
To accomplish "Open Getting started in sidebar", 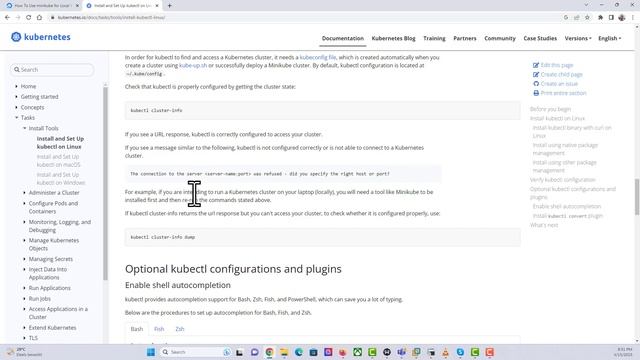I will [39, 97].
